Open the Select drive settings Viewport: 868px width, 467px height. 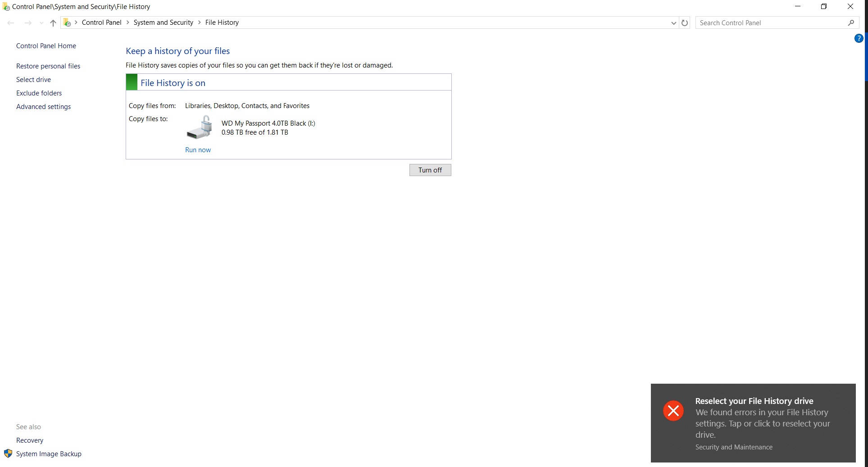33,79
